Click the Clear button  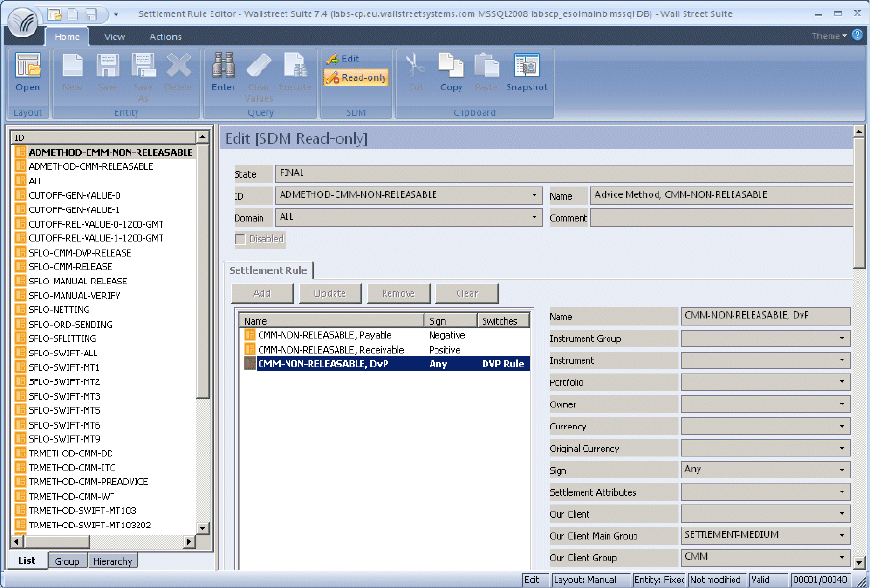466,293
